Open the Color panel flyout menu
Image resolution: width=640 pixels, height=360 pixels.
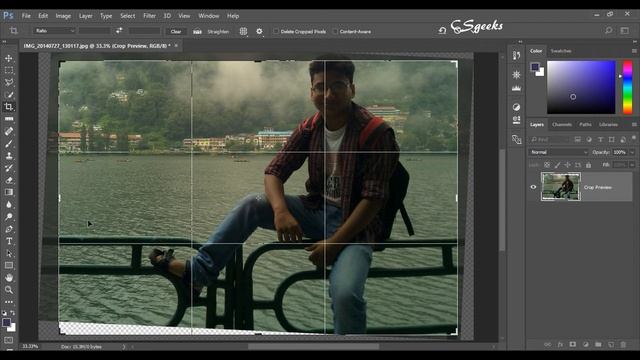pos(634,51)
